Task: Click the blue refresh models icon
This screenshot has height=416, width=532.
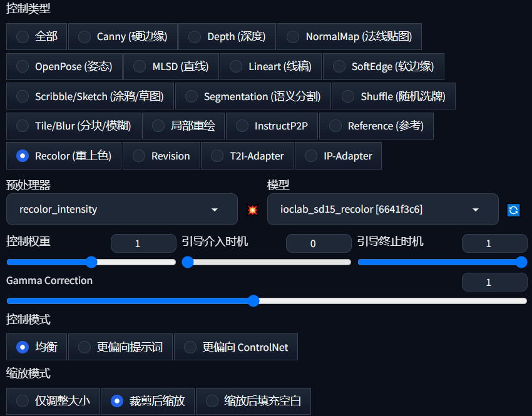Action: (x=513, y=210)
